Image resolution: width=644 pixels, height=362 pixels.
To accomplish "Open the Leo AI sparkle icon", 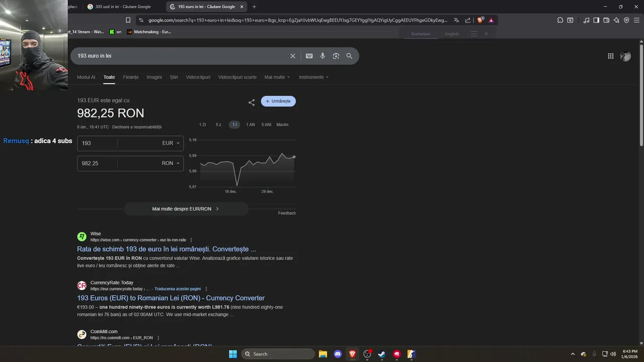I will coord(616,20).
